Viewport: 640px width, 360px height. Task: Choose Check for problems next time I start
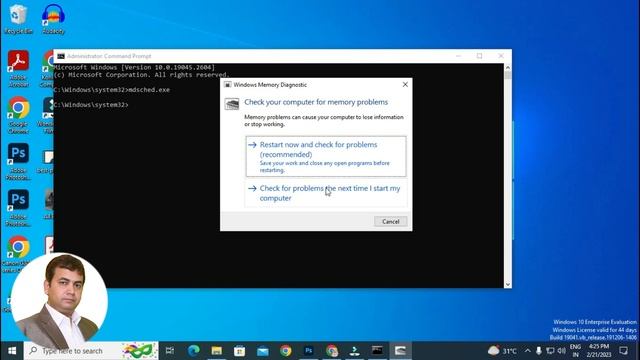point(326,193)
